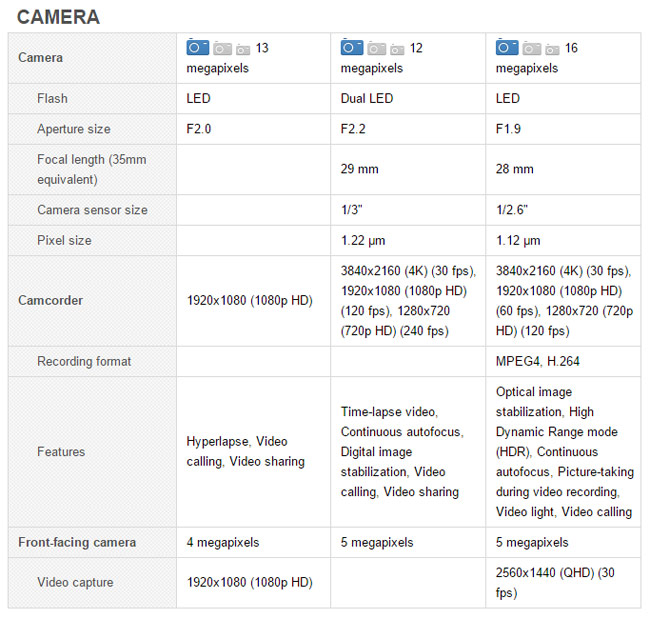
Task: Choose the blue camera icon beside 16 megapixels
Action: click(x=507, y=47)
